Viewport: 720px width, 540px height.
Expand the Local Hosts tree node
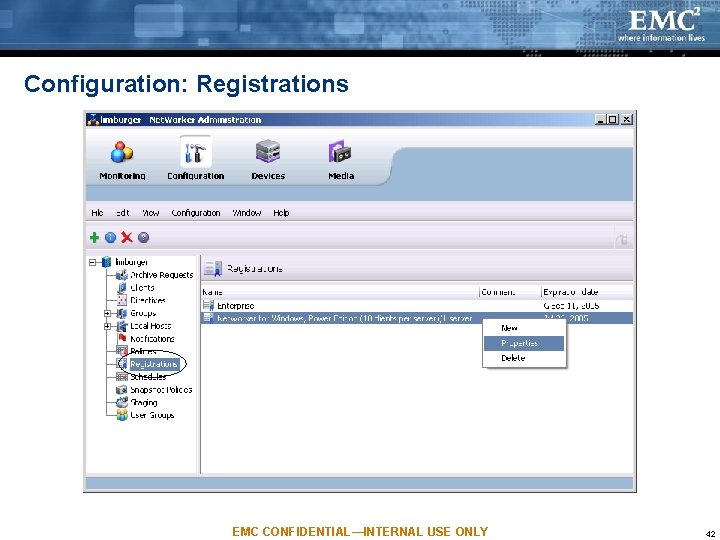[107, 326]
